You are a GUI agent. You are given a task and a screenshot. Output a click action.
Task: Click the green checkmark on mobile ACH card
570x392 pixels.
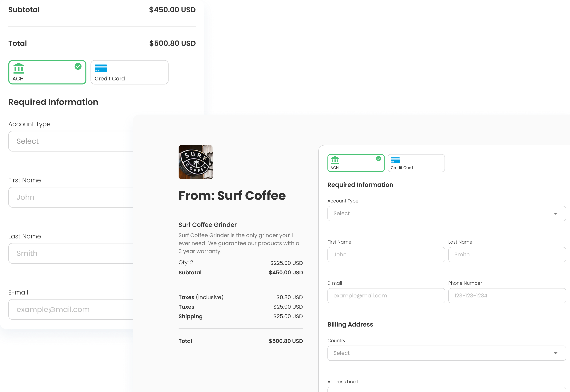(78, 66)
